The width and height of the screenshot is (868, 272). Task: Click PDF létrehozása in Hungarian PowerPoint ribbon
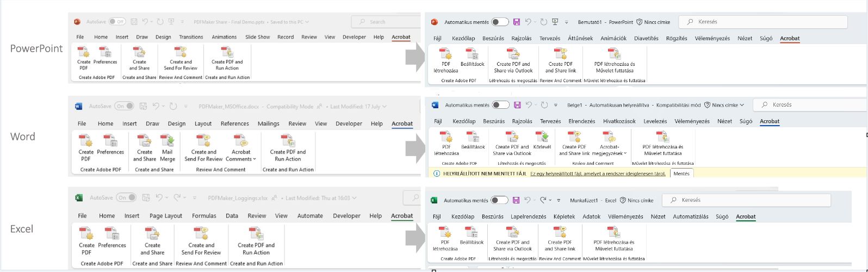pyautogui.click(x=446, y=60)
